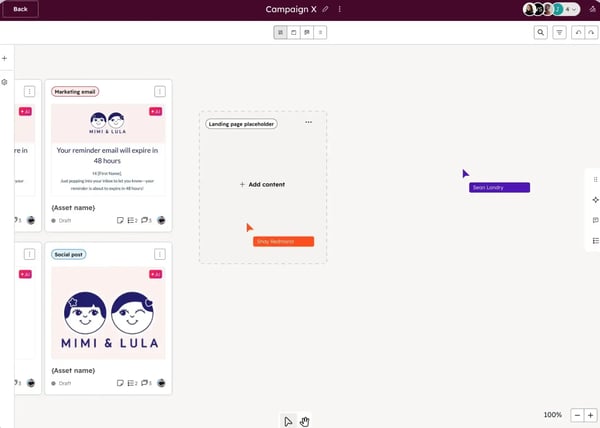Click Add content in the placeholder
Image resolution: width=600 pixels, height=428 pixels.
coord(262,184)
